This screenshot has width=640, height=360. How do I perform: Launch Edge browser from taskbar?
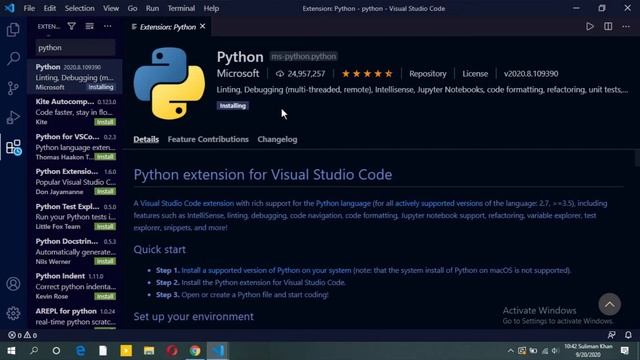pos(80,351)
